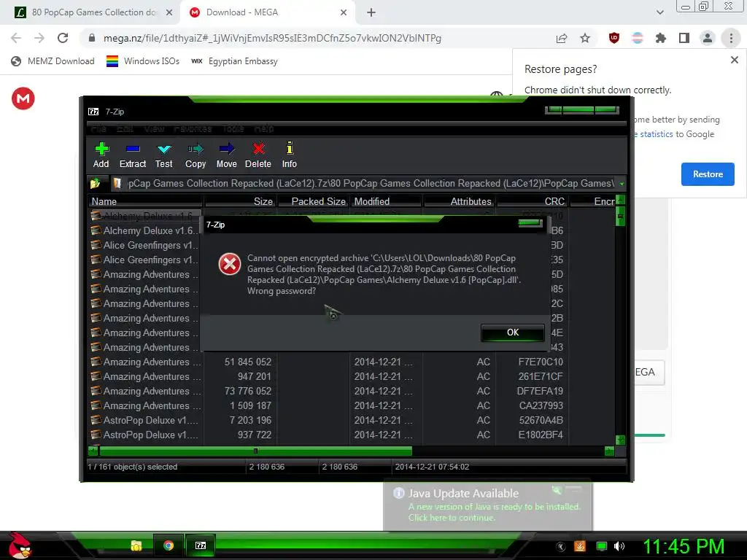Click CRC value F7E70C10
747x560 pixels.
point(541,362)
